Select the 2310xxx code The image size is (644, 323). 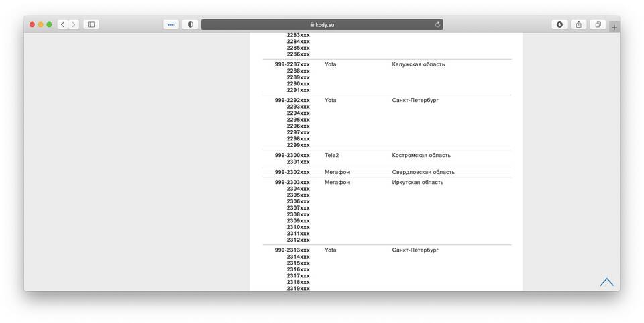coord(298,227)
